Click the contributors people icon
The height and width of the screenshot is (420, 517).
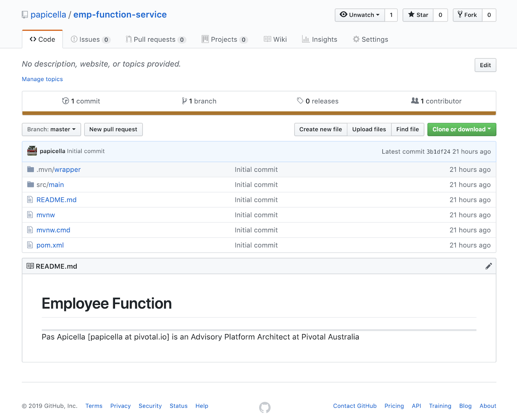(x=415, y=101)
